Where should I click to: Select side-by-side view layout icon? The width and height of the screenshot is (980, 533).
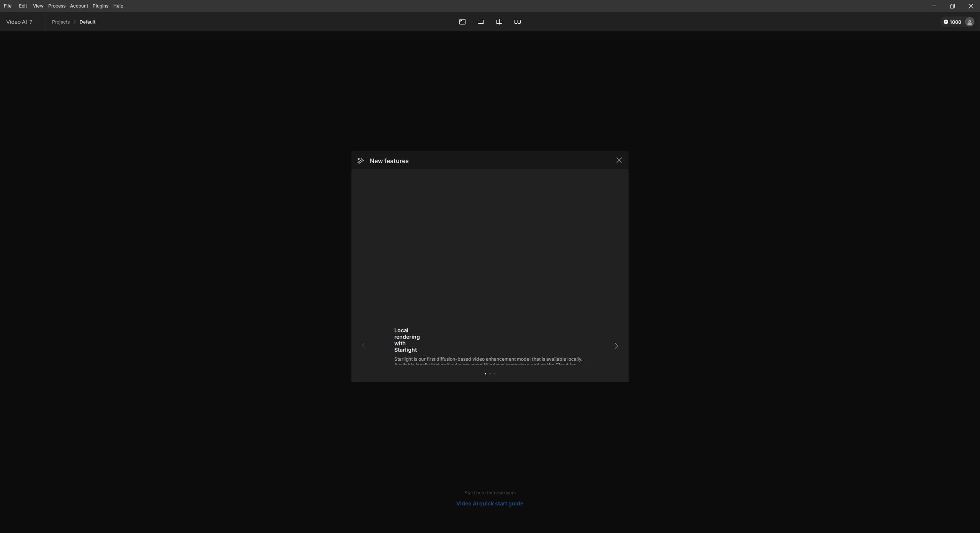point(518,22)
